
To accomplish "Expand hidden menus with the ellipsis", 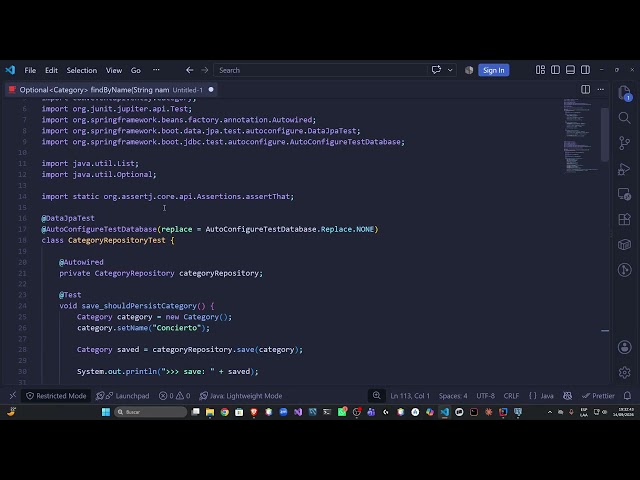I will click(156, 70).
